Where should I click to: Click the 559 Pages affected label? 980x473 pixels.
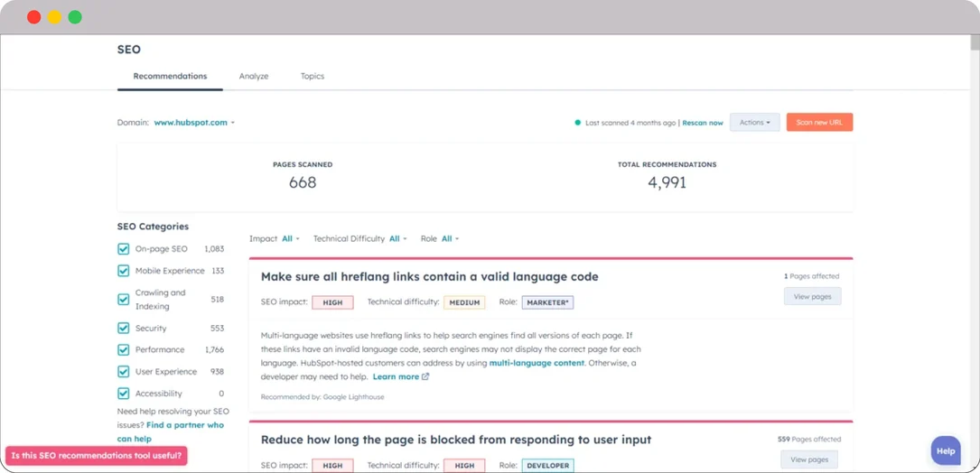click(809, 440)
